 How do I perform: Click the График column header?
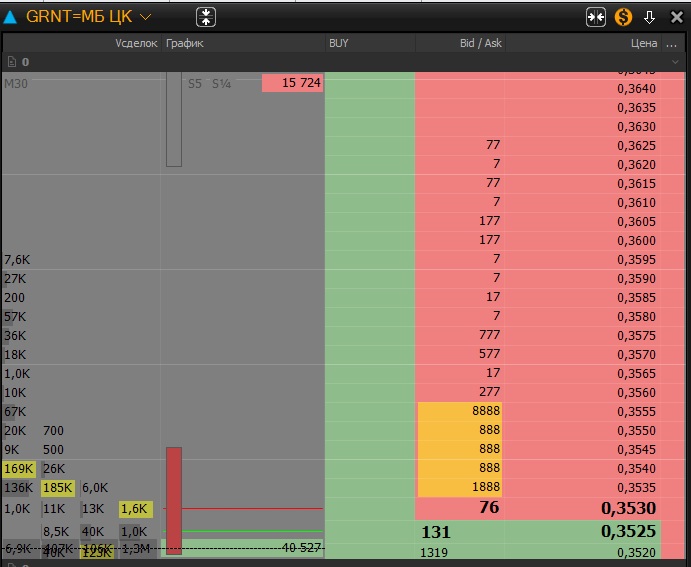click(x=185, y=43)
